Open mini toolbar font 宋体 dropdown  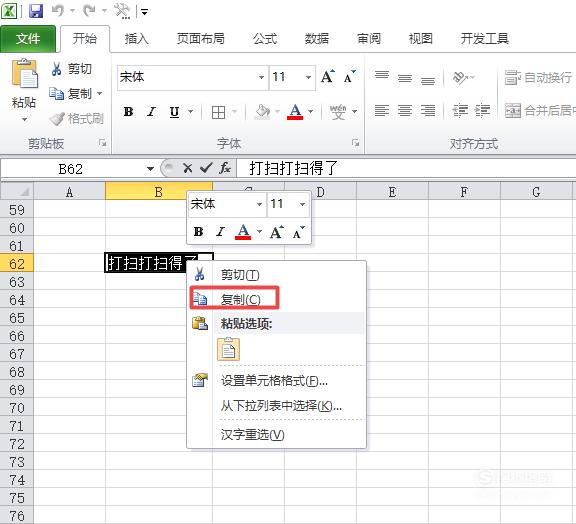[259, 204]
